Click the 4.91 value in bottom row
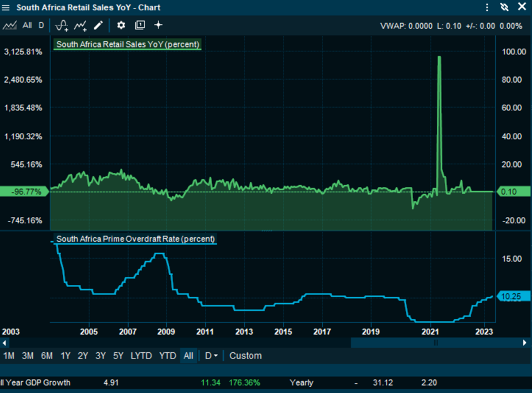The width and height of the screenshot is (532, 393). (111, 382)
